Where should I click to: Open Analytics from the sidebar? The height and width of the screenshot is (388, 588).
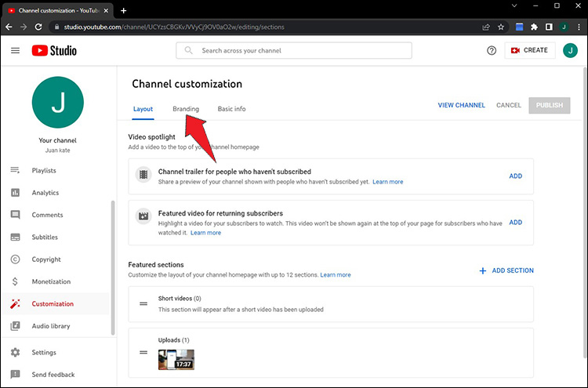point(45,193)
